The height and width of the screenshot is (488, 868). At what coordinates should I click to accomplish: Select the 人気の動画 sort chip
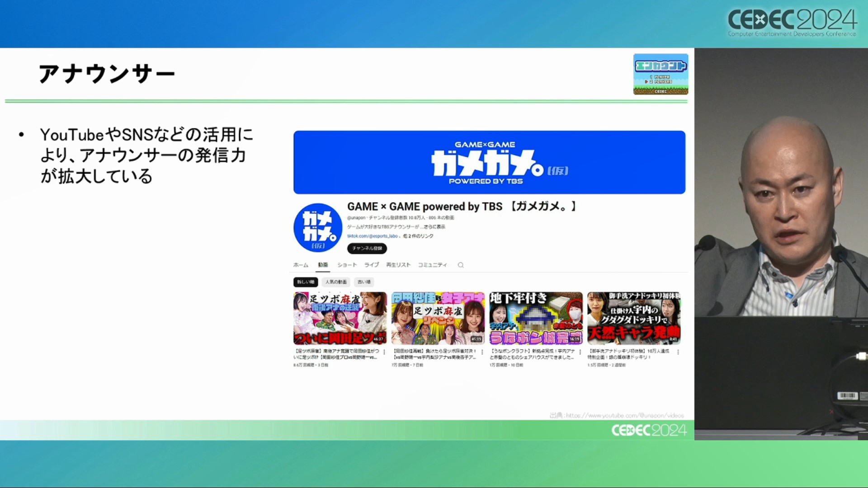coord(336,282)
